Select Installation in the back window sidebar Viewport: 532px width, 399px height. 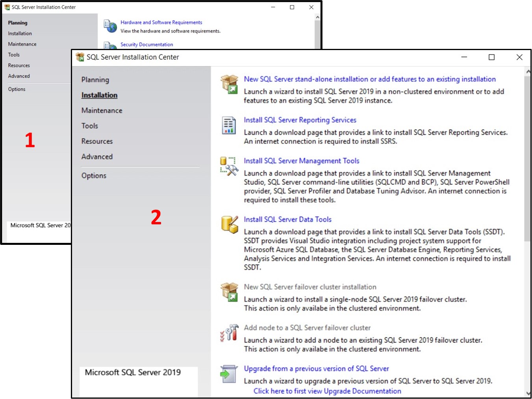point(20,34)
